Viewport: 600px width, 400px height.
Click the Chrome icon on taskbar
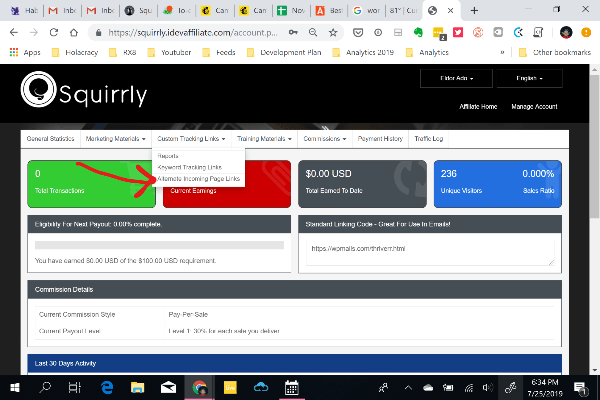point(199,388)
